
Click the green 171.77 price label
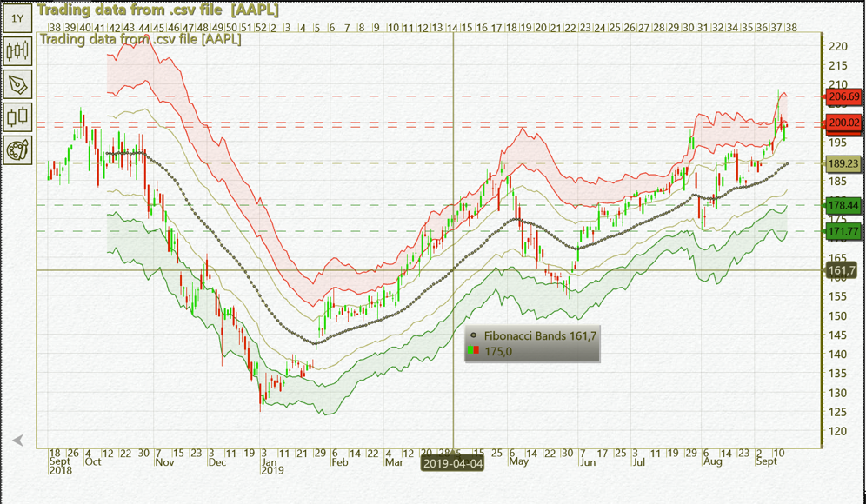[844, 231]
